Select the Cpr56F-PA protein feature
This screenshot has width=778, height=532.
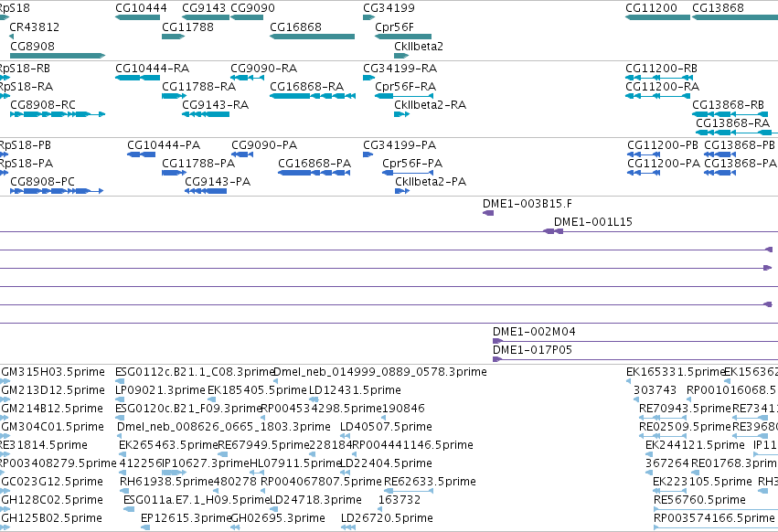pyautogui.click(x=408, y=173)
